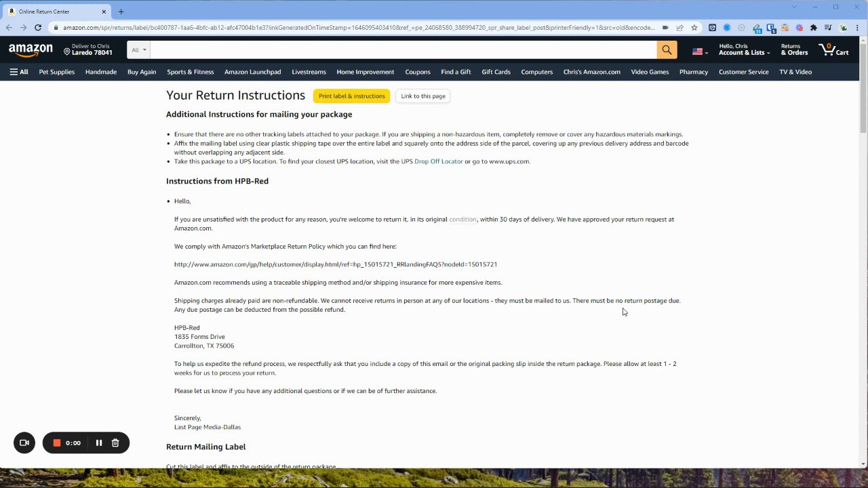Click the Amazon logo

tap(31, 49)
